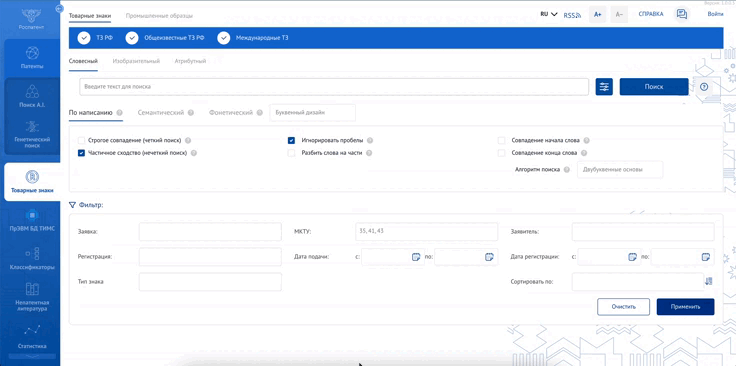Toggle the Международные ТЗ database checkmark
736x366 pixels.
(224, 38)
